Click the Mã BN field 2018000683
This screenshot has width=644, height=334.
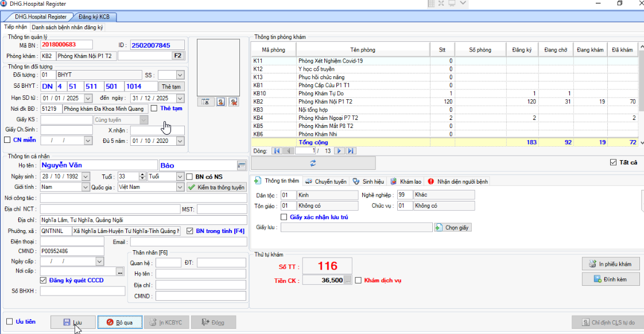(x=66, y=45)
